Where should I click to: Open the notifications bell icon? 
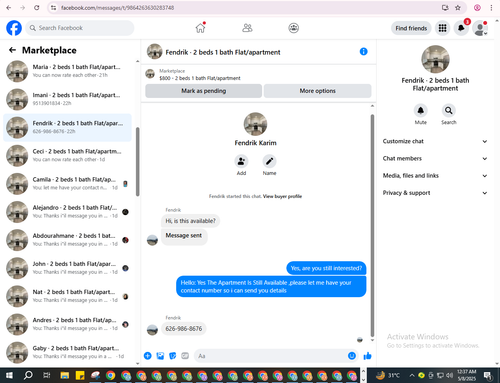pyautogui.click(x=461, y=28)
